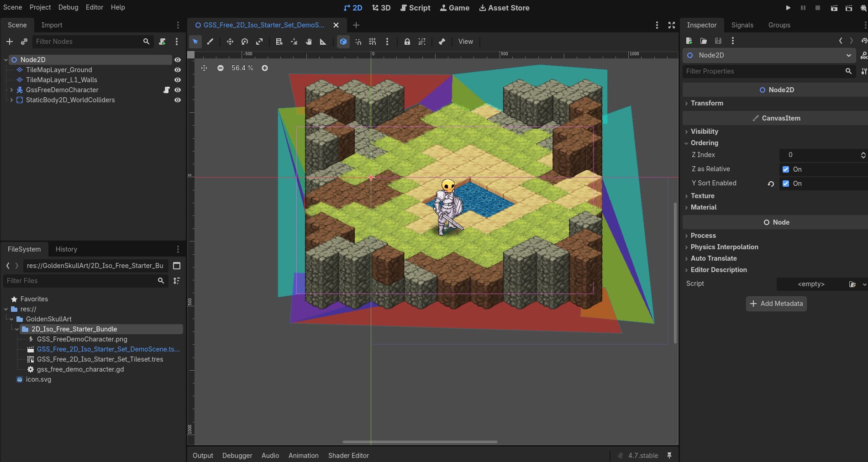Select the Scale mode tool

pyautogui.click(x=259, y=42)
